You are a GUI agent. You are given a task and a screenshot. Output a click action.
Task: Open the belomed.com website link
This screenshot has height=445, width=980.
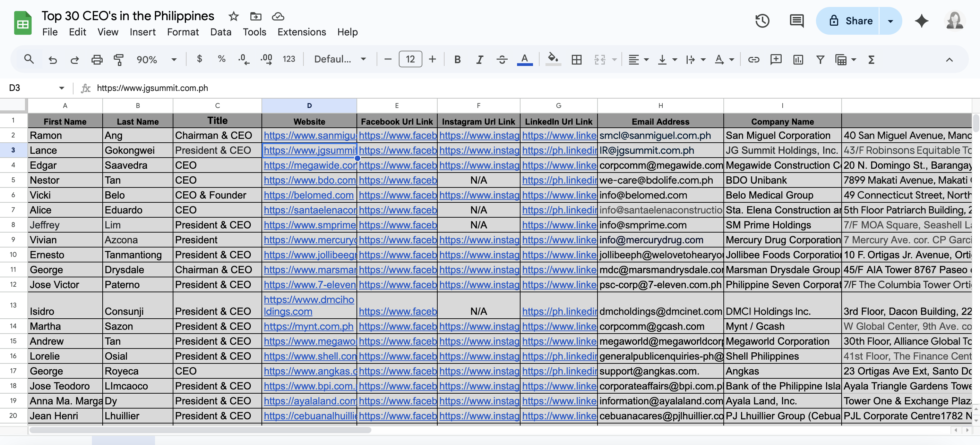coord(309,195)
